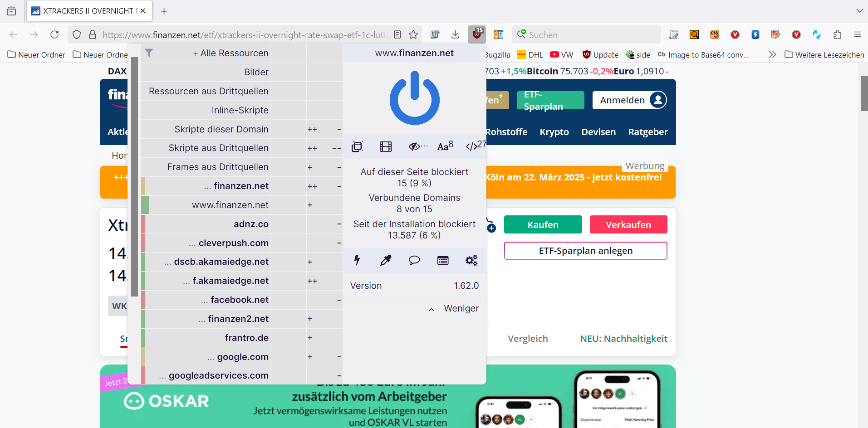Click the Anmelden login button
Image resolution: width=868 pixels, height=428 pixels.
[x=629, y=100]
